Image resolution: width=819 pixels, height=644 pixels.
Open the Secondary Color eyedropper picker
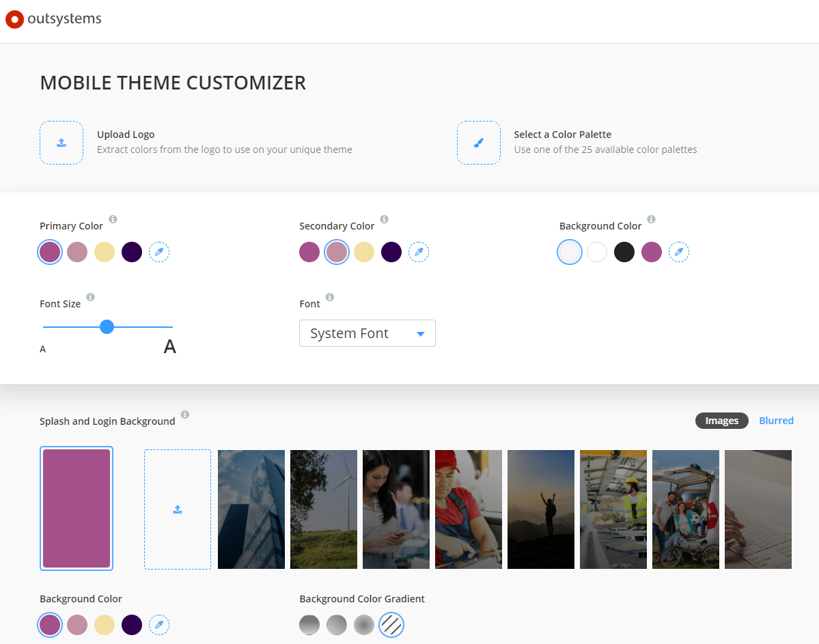(419, 252)
